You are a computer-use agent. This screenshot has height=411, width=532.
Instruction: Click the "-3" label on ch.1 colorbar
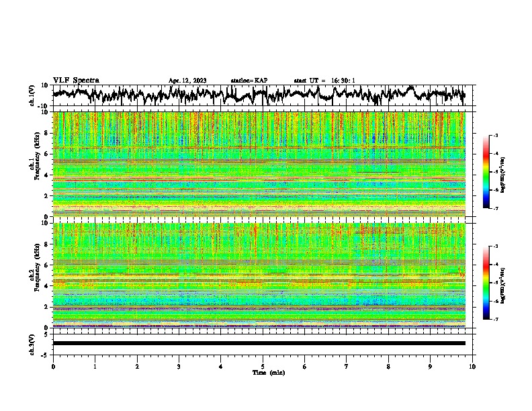tap(496, 136)
